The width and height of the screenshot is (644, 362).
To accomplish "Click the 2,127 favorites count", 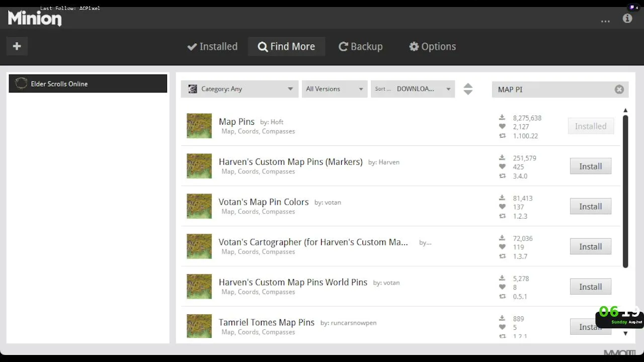I will [521, 127].
